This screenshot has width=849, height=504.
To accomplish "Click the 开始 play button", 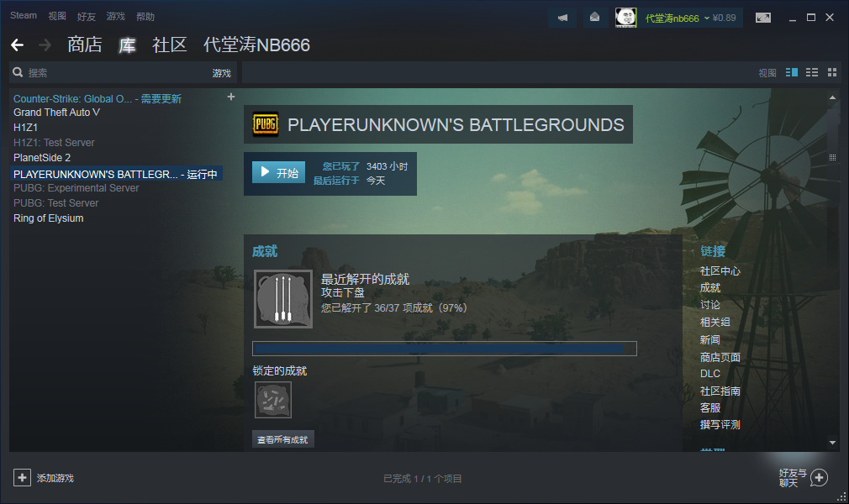I will [279, 173].
